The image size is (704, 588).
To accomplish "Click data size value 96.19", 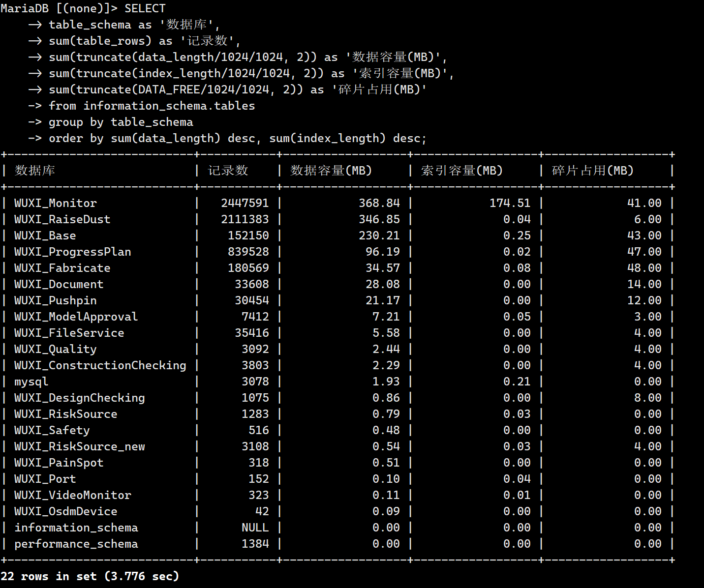I will pos(383,252).
